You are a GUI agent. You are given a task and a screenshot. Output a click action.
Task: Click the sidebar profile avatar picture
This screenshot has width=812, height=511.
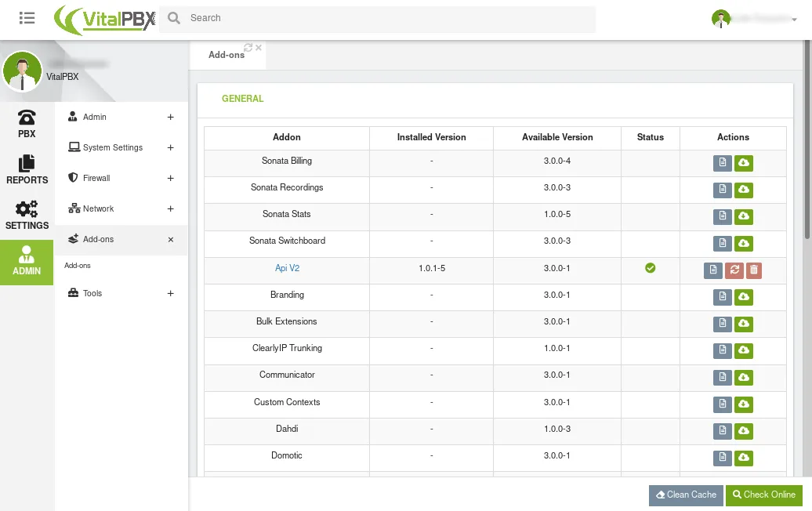[x=22, y=71]
